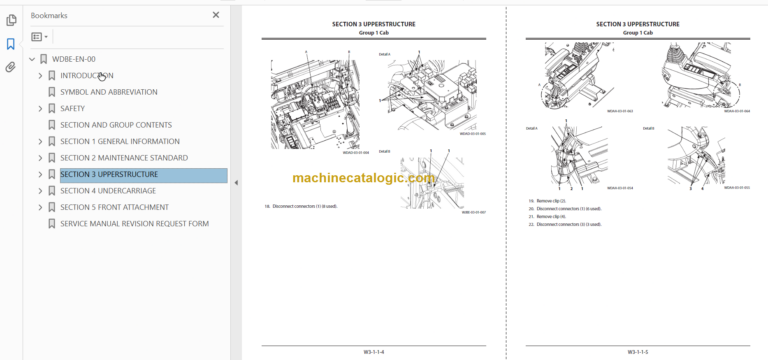The width and height of the screenshot is (768, 360).
Task: Select SECTION 3 UPPERSTRUCTURE bookmark
Action: (x=144, y=174)
